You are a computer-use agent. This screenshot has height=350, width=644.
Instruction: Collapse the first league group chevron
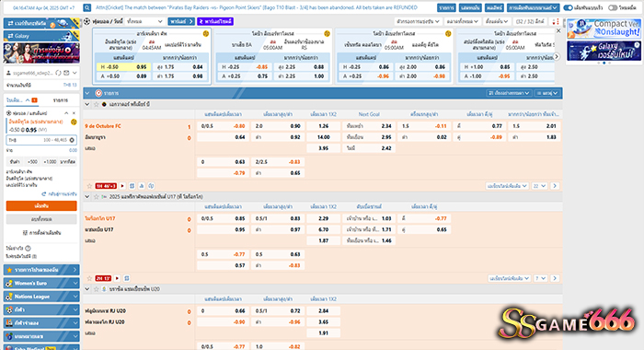[87, 104]
